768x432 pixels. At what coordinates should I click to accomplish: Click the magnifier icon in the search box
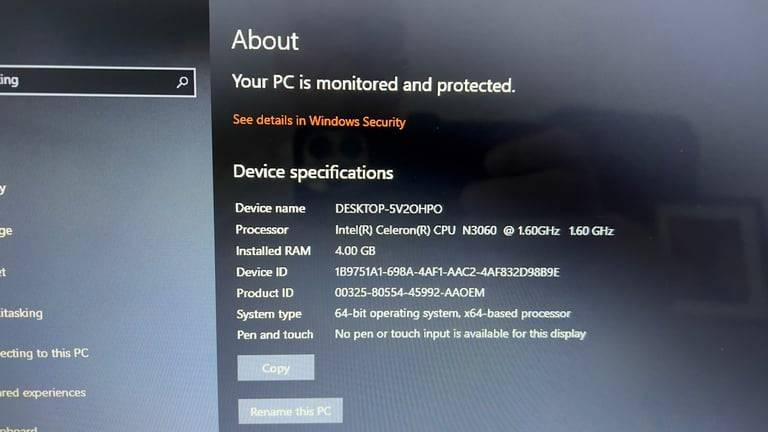182,82
